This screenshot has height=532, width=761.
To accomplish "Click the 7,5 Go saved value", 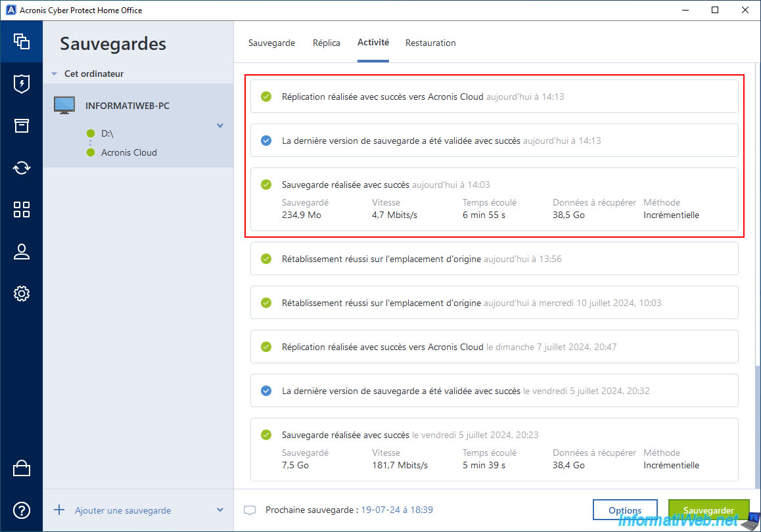I will coord(295,465).
